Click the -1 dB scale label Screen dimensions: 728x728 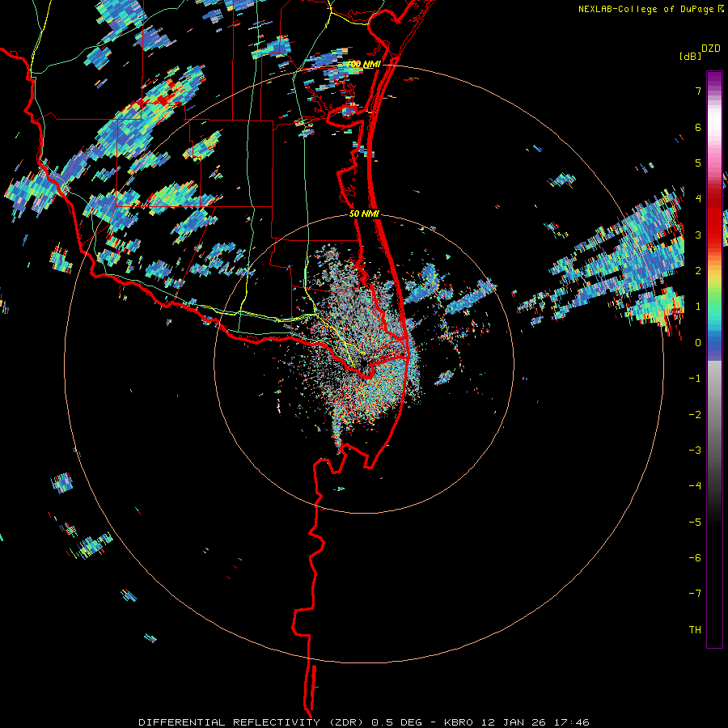tap(695, 379)
